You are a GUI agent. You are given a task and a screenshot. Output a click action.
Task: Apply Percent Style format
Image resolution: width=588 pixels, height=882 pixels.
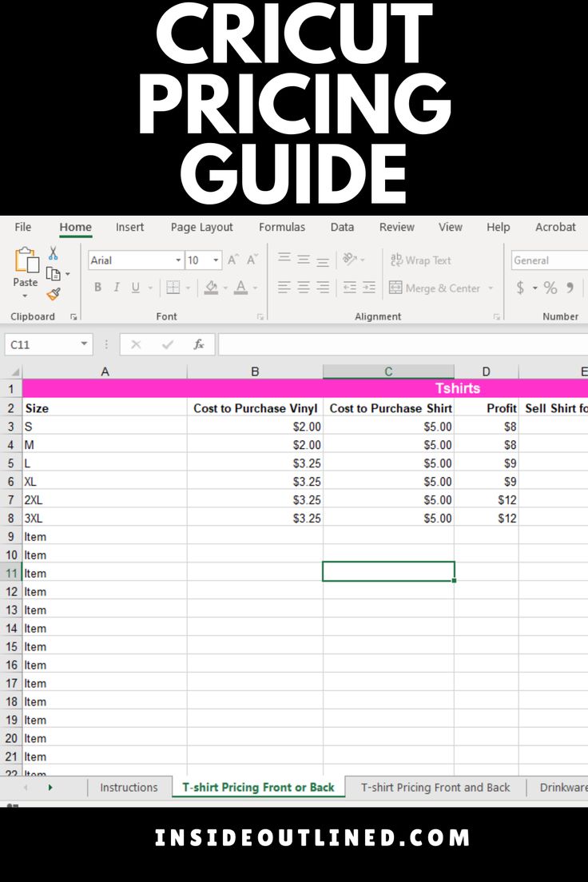[550, 288]
